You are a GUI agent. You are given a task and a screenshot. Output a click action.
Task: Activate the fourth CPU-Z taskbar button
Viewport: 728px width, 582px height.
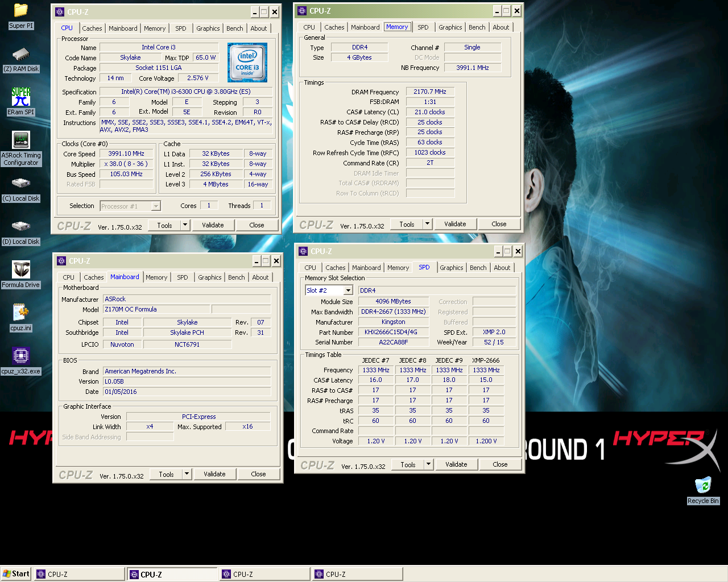click(358, 575)
